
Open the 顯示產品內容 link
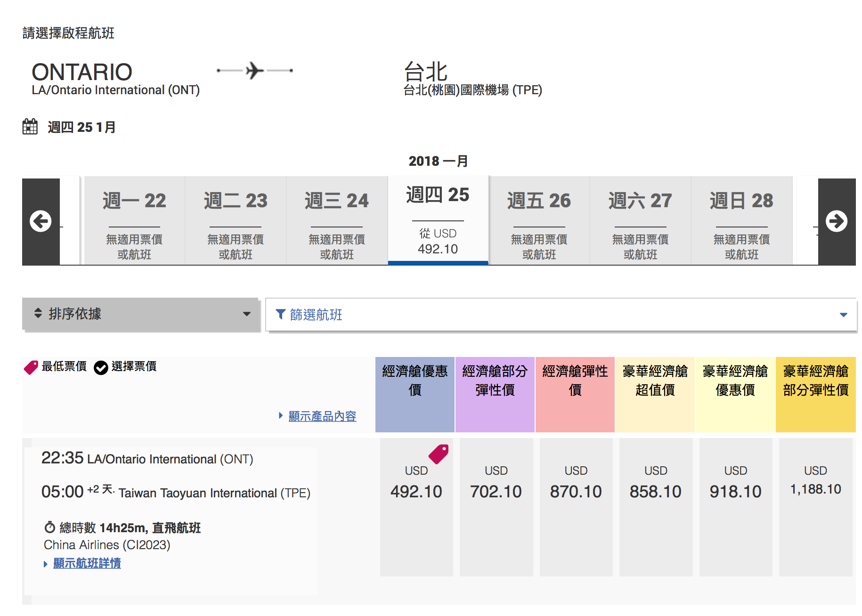pyautogui.click(x=322, y=416)
